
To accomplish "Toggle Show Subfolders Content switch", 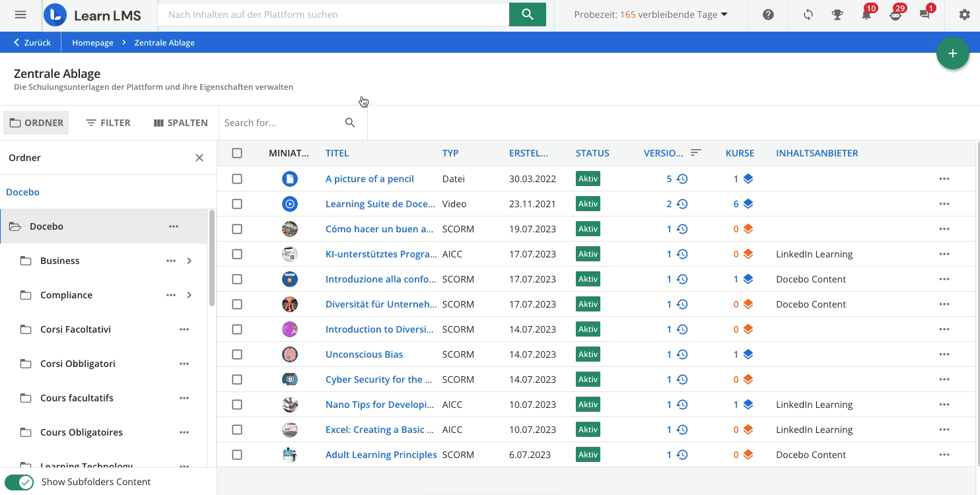I will [19, 482].
